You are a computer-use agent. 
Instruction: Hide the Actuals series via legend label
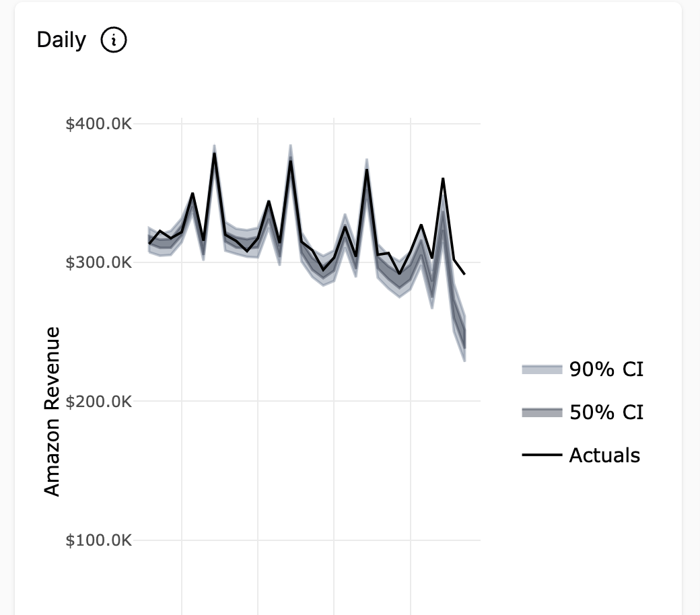pyautogui.click(x=604, y=456)
